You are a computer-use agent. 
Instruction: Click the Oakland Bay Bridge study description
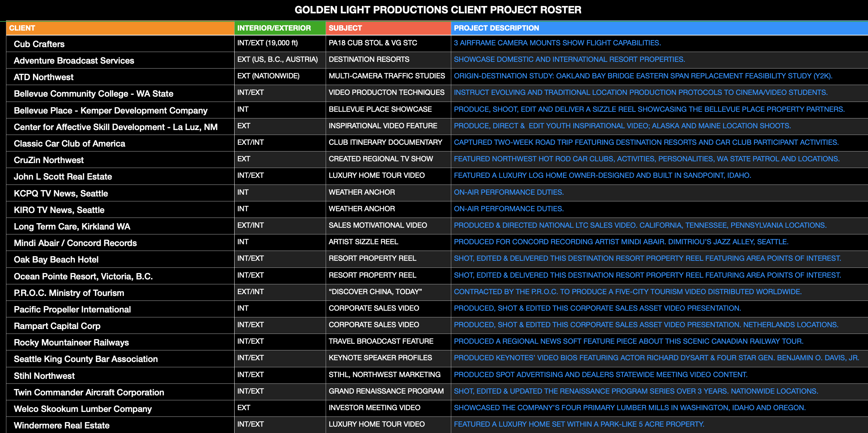pos(643,76)
